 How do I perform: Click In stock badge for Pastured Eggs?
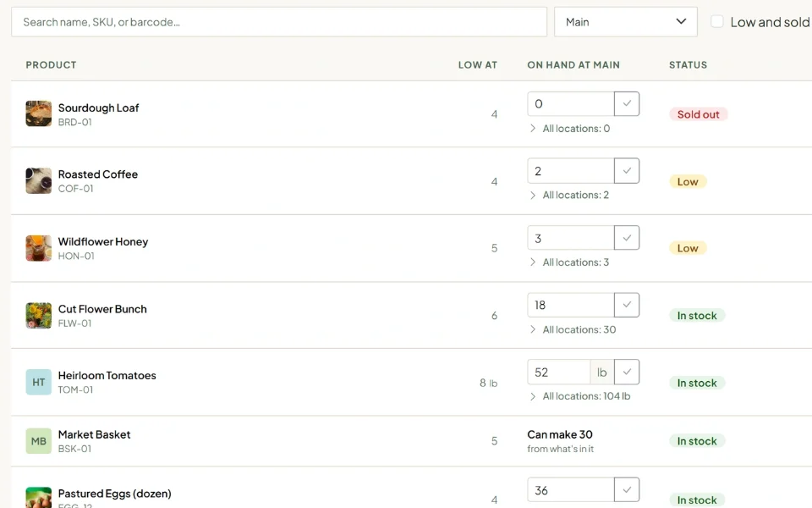[697, 500]
